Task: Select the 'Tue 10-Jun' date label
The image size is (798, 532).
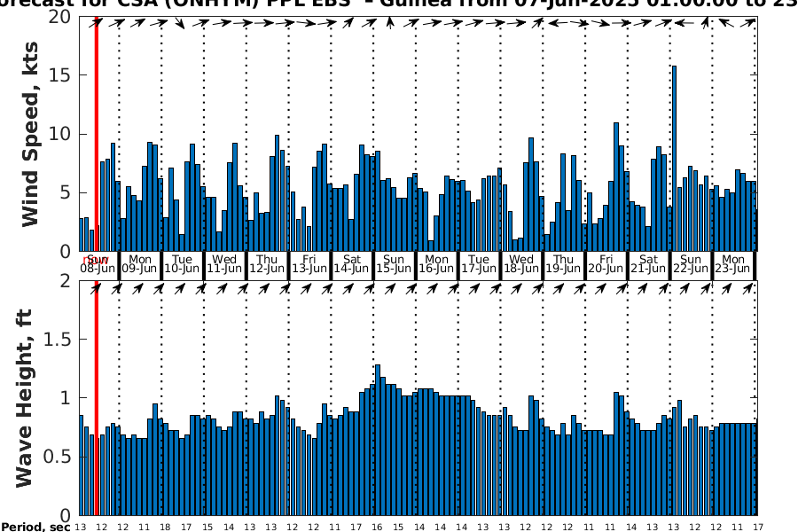Action: [182, 264]
